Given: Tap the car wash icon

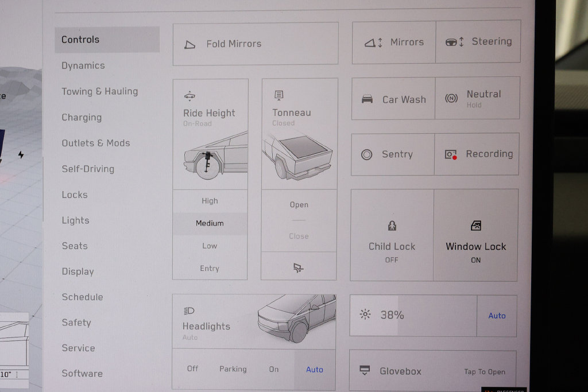Looking at the screenshot, I should click(367, 99).
